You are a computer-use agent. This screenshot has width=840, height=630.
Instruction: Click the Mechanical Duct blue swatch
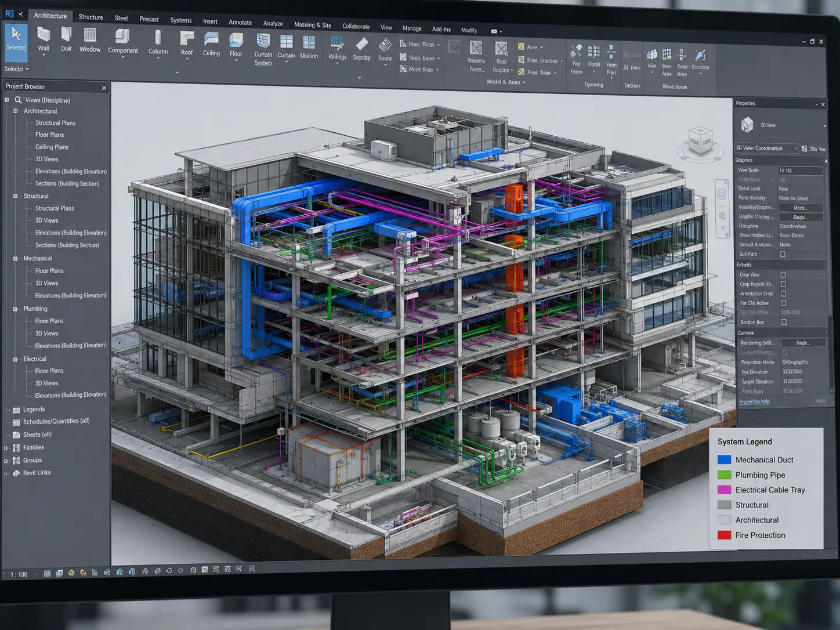(724, 459)
